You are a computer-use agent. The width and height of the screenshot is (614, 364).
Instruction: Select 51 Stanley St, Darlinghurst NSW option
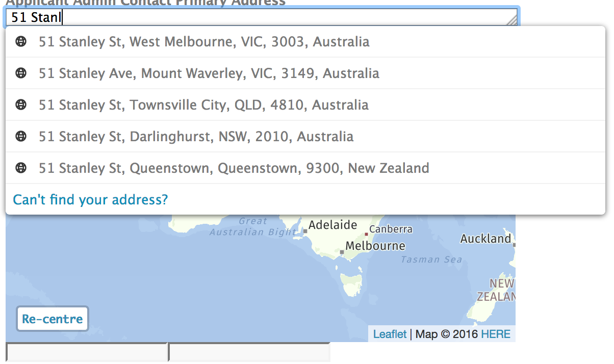point(196,137)
